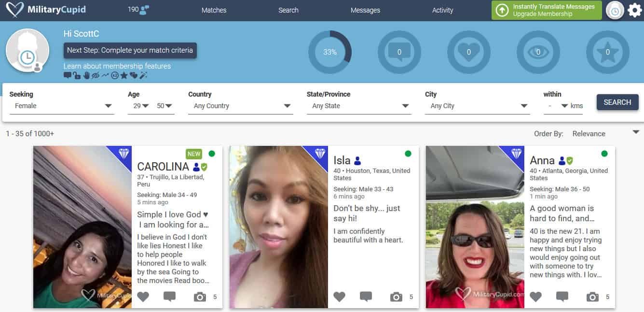Click the "1 - 35 of 1000+" results text

(30, 134)
